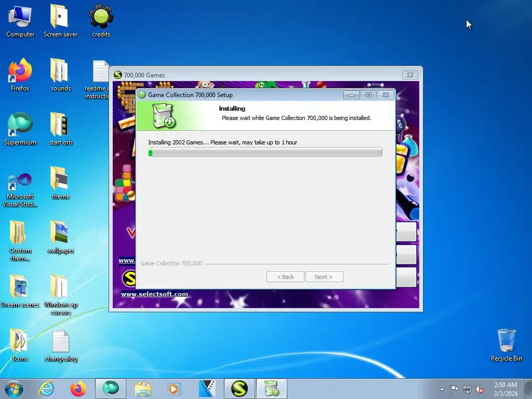Screen dimensions: 532x399
Task: Click the 'Installing' header heading
Action: click(x=232, y=109)
